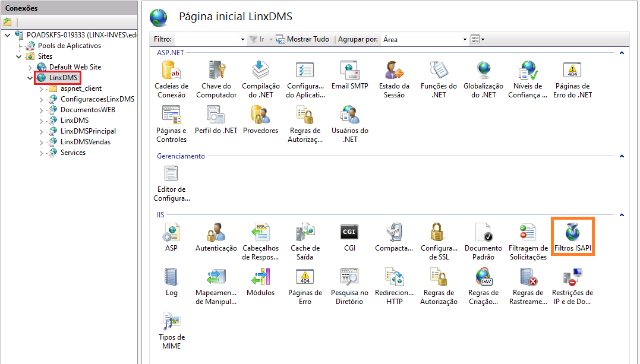The image size is (640, 364).
Task: Open Documento Padrão feature
Action: pos(483,242)
